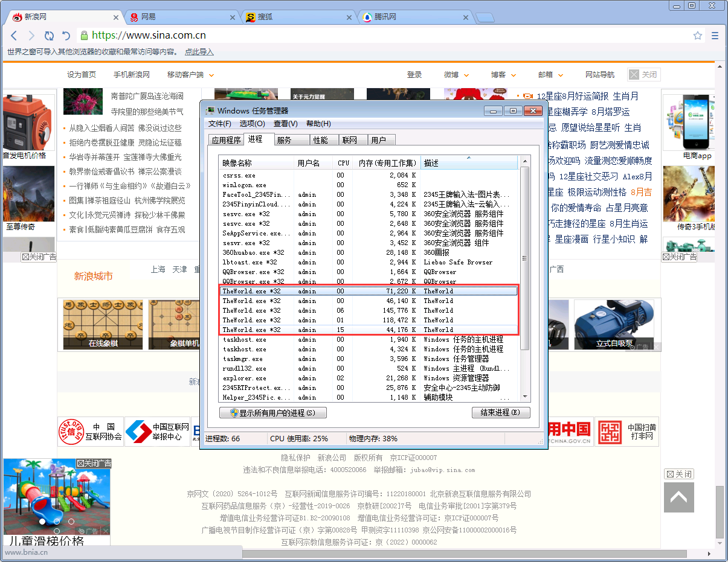Select the taskmgr.exe process row
Viewport: 728px width, 562px height.
pyautogui.click(x=369, y=359)
